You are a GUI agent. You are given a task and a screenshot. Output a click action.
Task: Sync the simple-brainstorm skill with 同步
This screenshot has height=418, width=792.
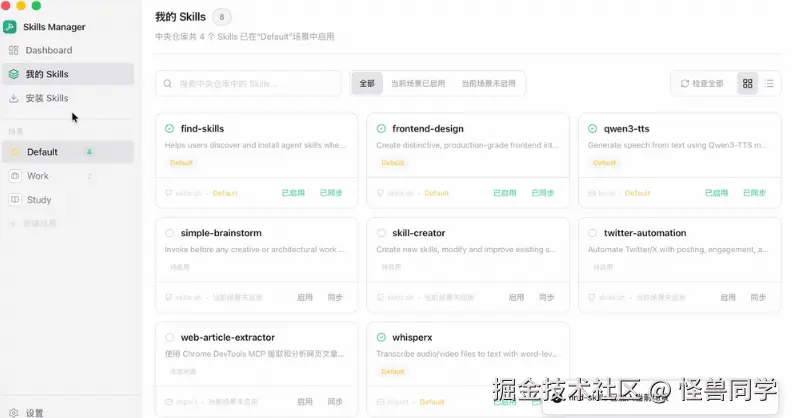(x=335, y=297)
